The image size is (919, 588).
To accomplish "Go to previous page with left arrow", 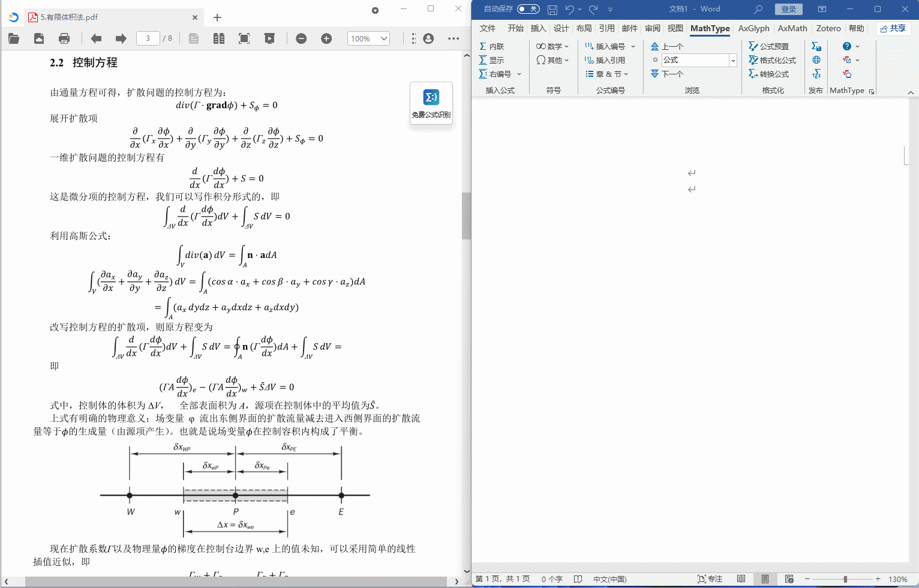I will 96,38.
